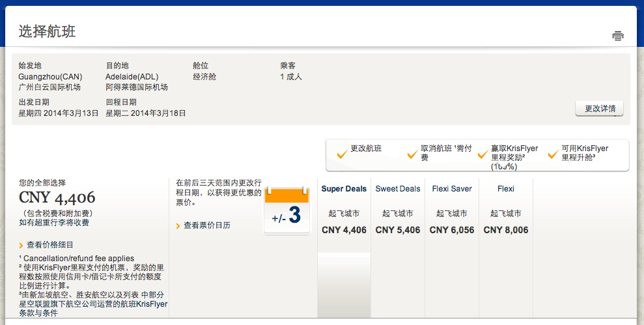
Task: Click the 赢取KrisFlyer里程奖励 fare condition text
Action: (514, 153)
